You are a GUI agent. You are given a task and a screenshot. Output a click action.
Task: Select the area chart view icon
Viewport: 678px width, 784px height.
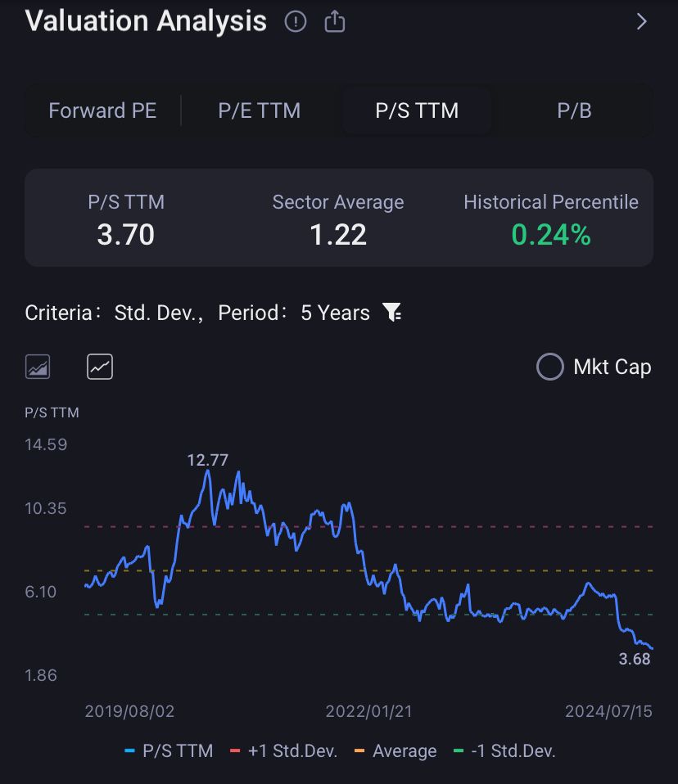[x=38, y=367]
